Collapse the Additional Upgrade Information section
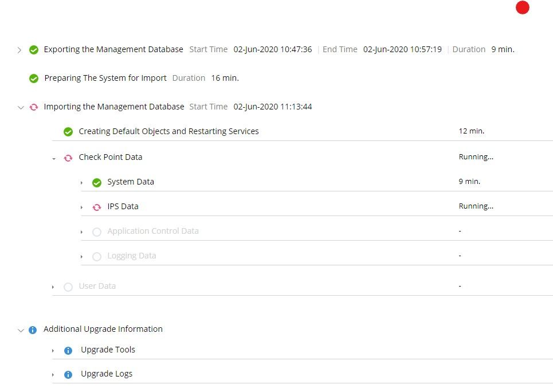553x392 pixels. [x=21, y=330]
